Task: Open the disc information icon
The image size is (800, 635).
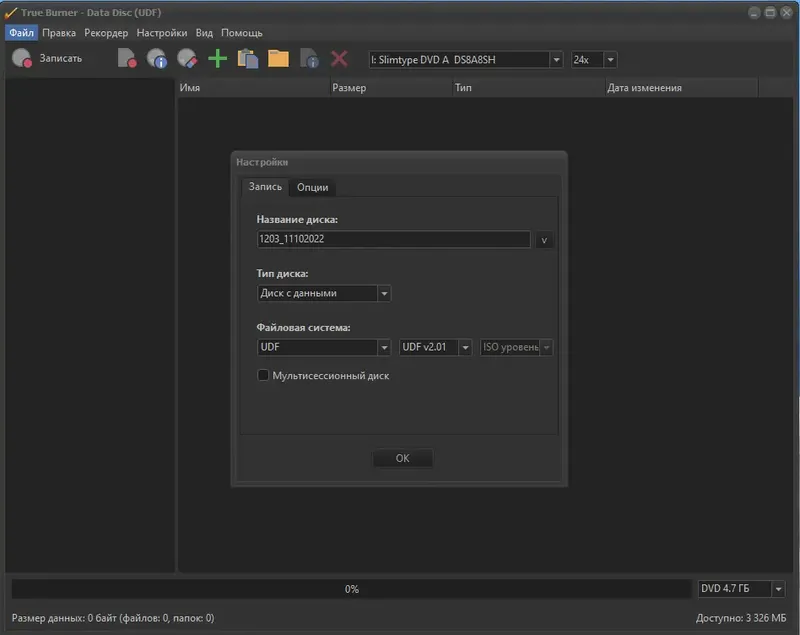Action: tap(157, 58)
